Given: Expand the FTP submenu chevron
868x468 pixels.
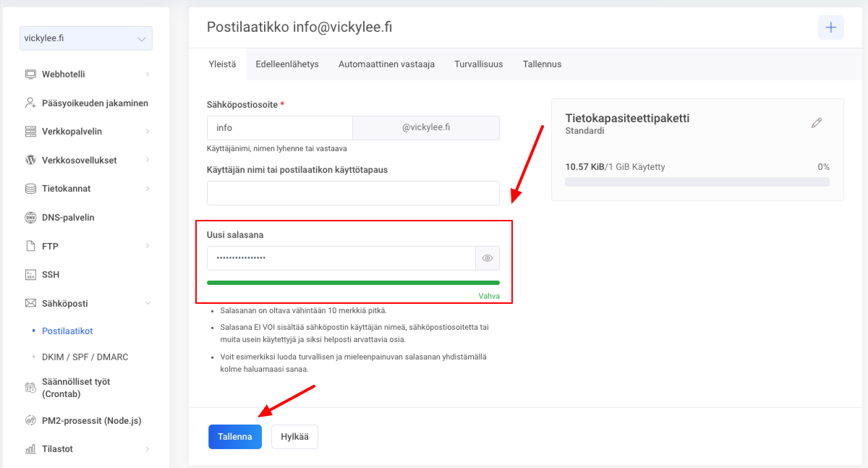Looking at the screenshot, I should click(x=147, y=246).
